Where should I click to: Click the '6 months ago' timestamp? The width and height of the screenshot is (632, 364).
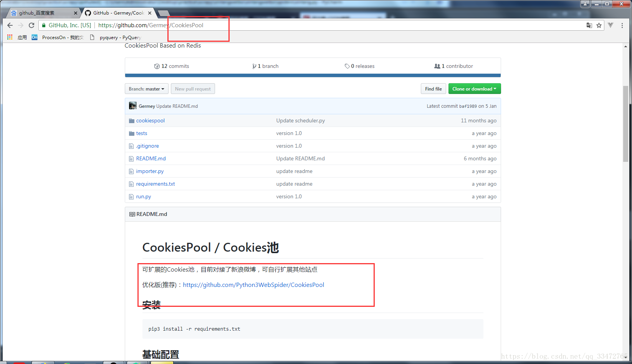click(x=480, y=158)
